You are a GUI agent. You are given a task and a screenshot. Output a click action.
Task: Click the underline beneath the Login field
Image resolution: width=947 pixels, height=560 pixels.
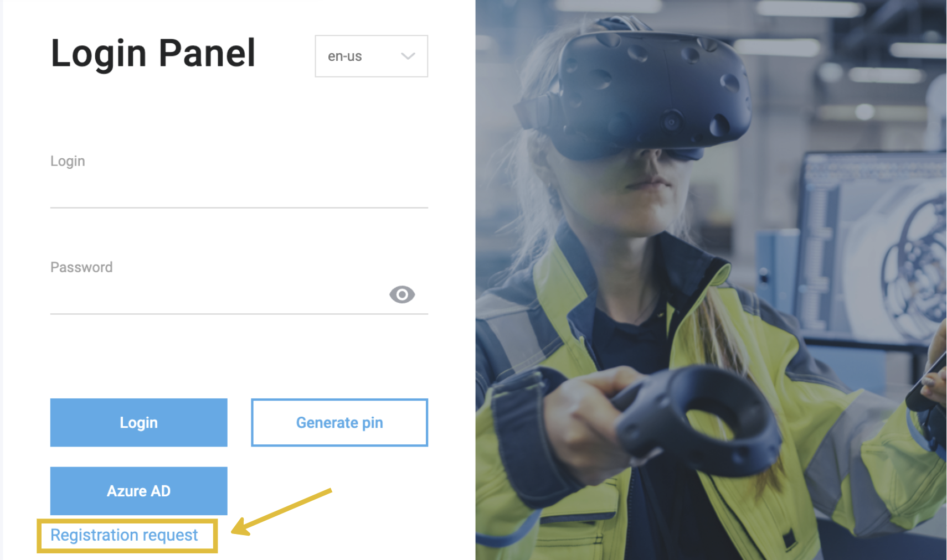coord(238,208)
